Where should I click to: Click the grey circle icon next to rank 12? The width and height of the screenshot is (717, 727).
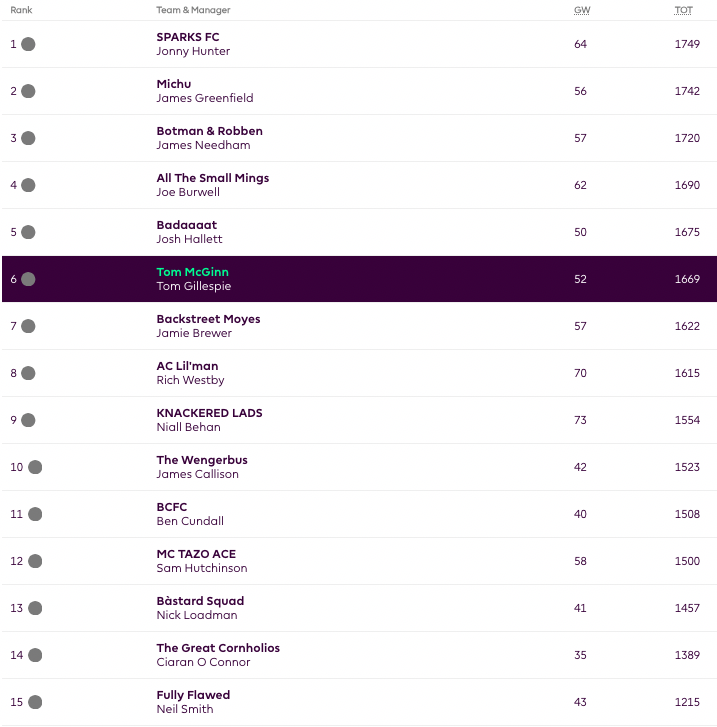coord(35,561)
